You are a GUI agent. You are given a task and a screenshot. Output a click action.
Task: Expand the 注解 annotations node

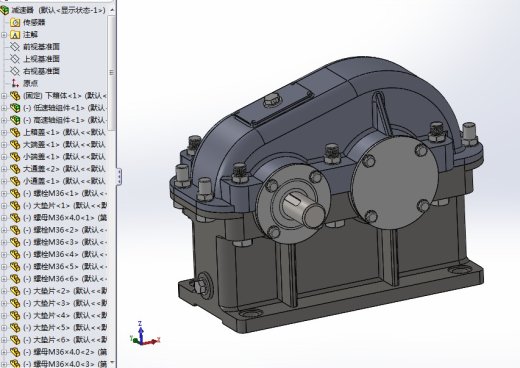click(4, 35)
